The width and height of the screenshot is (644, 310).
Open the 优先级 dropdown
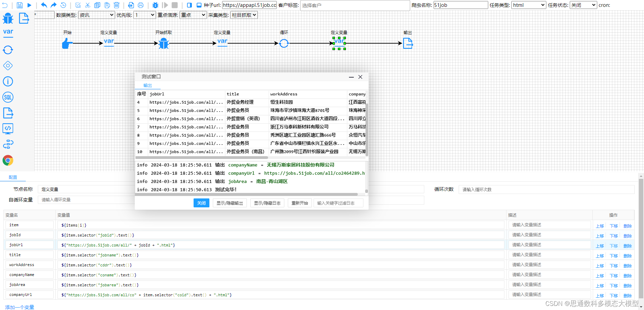pyautogui.click(x=144, y=15)
